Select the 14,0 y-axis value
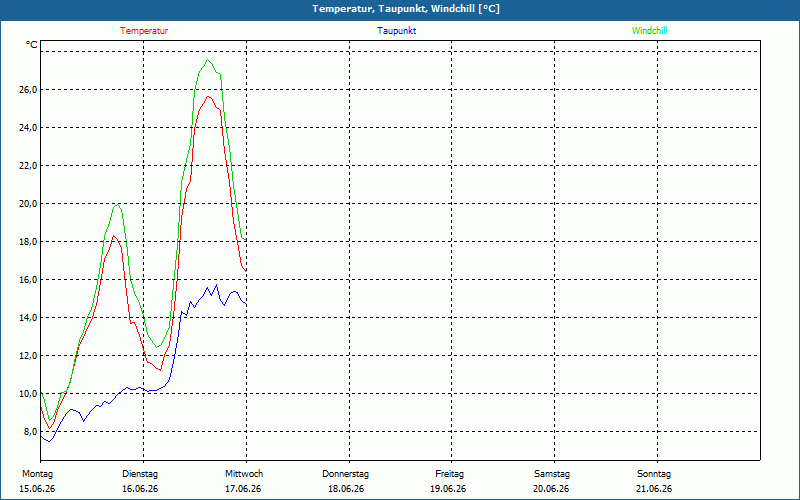 [x=29, y=318]
